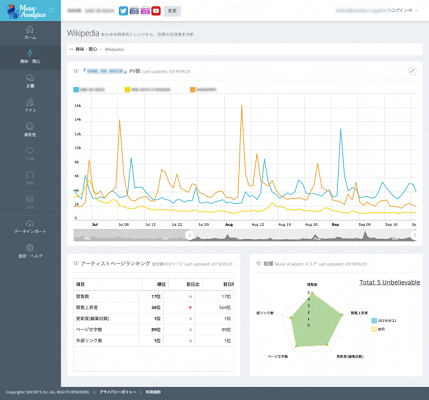Click the Music Analytics lion logo
429x400 pixels.
point(26,11)
